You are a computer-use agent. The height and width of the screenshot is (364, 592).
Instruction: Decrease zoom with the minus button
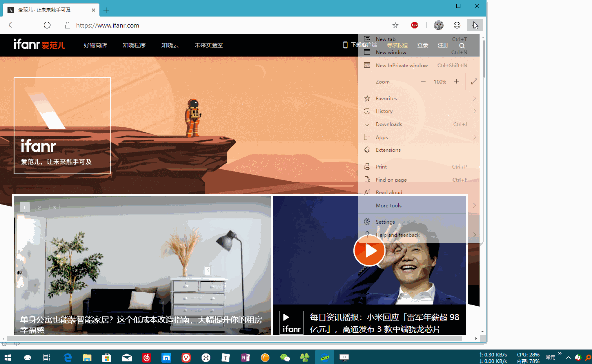[423, 81]
